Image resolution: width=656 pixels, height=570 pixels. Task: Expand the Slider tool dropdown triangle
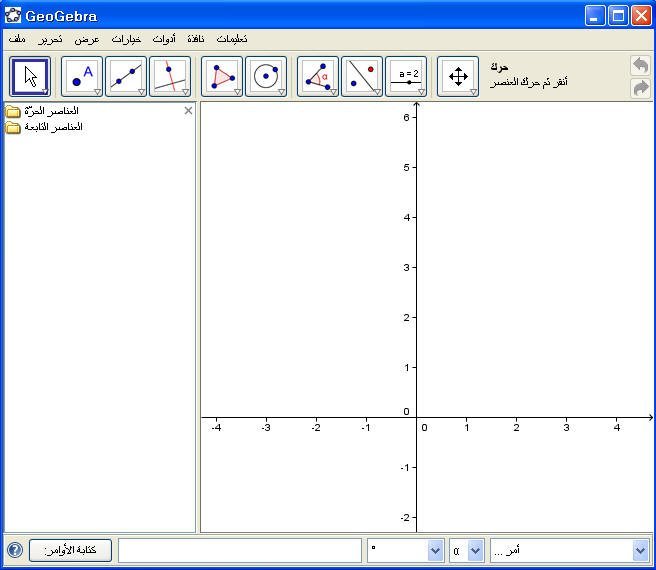pyautogui.click(x=421, y=92)
